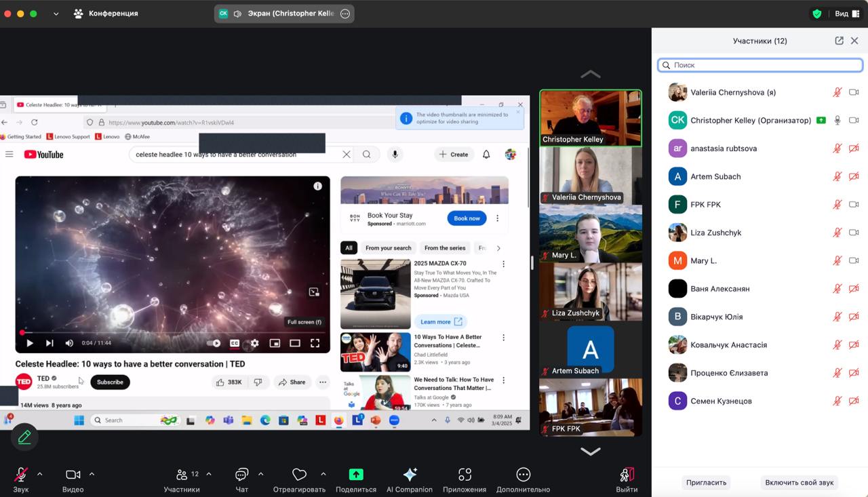
Task: Show next video tiles with down chevron
Action: click(591, 451)
